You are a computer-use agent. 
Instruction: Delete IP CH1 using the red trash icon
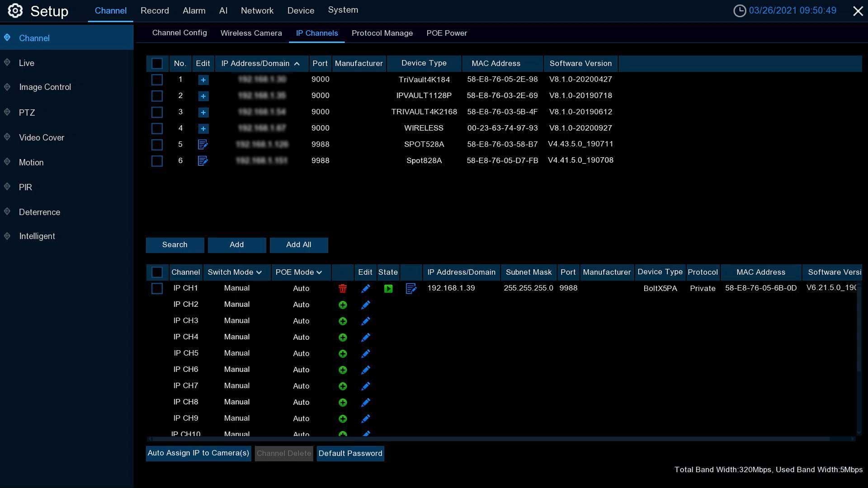pos(343,289)
